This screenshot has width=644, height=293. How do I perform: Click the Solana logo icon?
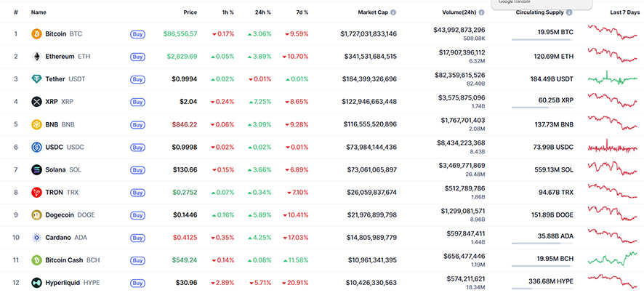[36, 169]
